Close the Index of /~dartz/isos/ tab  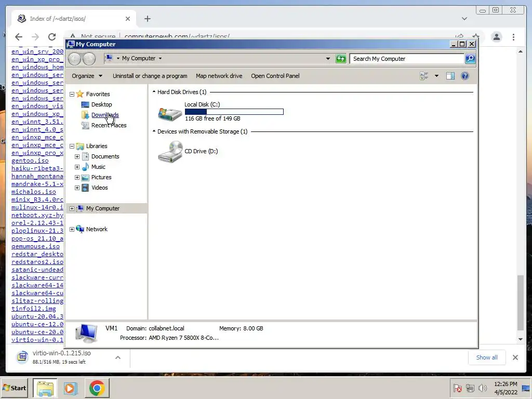coord(128,19)
